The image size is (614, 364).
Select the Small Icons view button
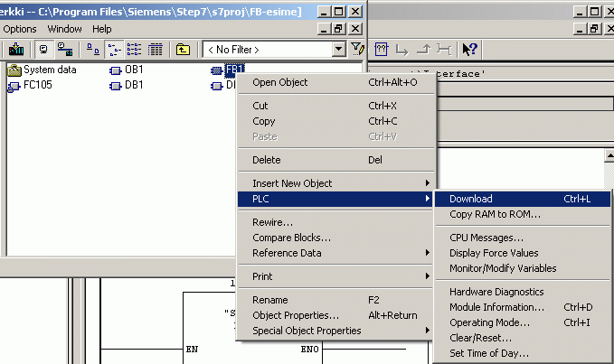click(114, 50)
